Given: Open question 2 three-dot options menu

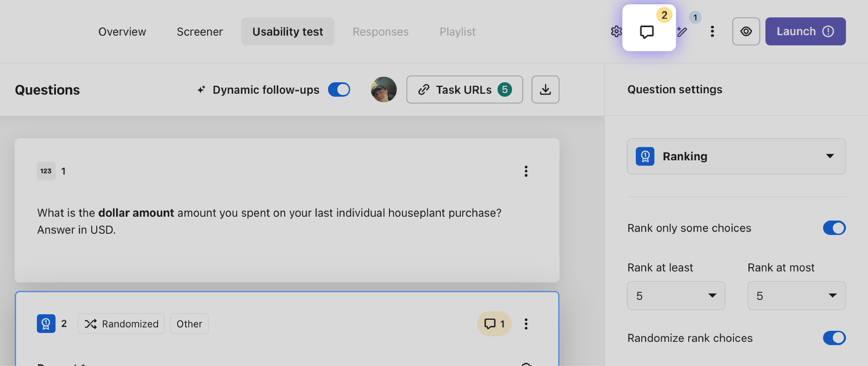Looking at the screenshot, I should point(526,324).
